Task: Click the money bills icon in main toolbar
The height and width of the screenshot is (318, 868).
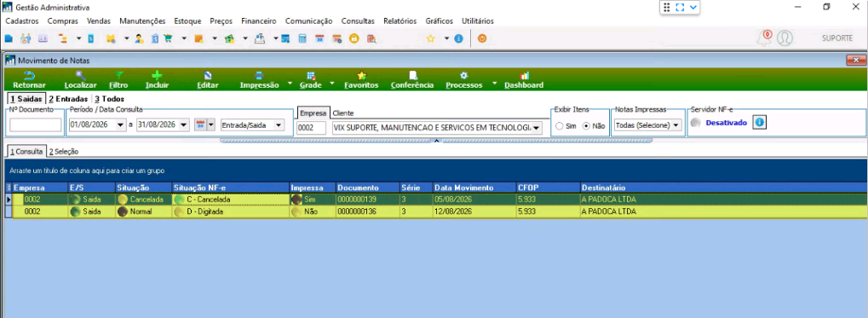Action: tap(230, 38)
